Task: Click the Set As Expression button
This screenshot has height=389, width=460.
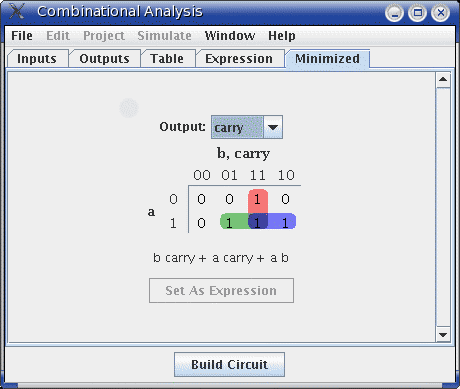Action: click(x=221, y=291)
